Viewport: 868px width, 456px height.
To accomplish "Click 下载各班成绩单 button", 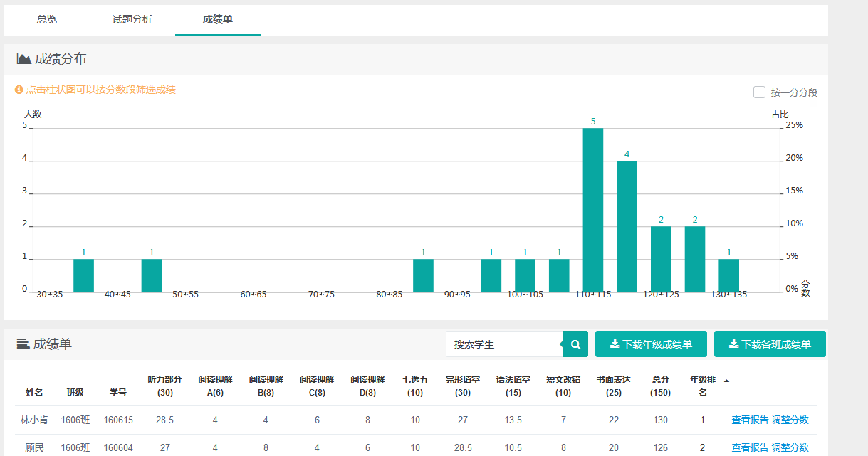I will pyautogui.click(x=770, y=344).
